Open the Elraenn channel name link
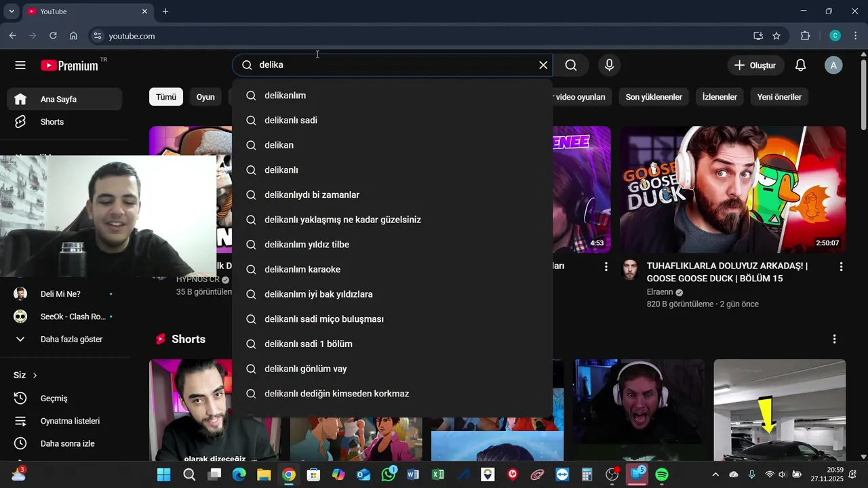The height and width of the screenshot is (488, 868). tap(660, 292)
